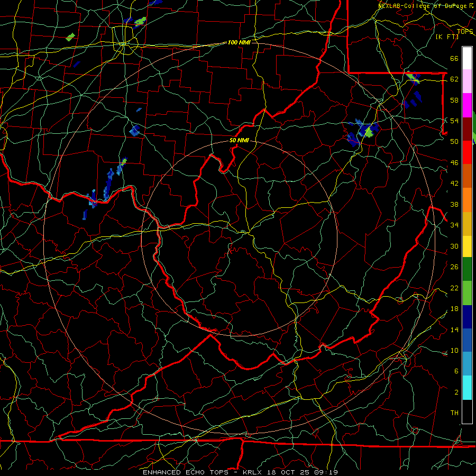Click the 62 value on the legend

pos(454,79)
